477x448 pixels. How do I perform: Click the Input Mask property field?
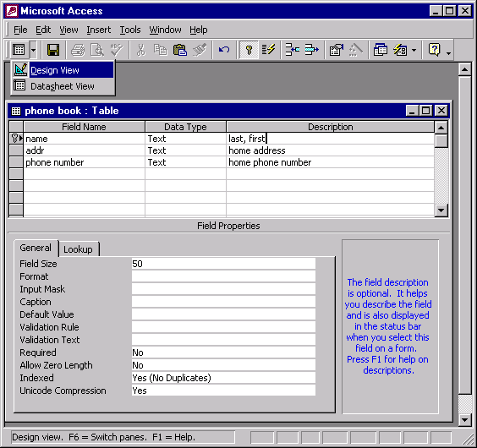click(223, 289)
